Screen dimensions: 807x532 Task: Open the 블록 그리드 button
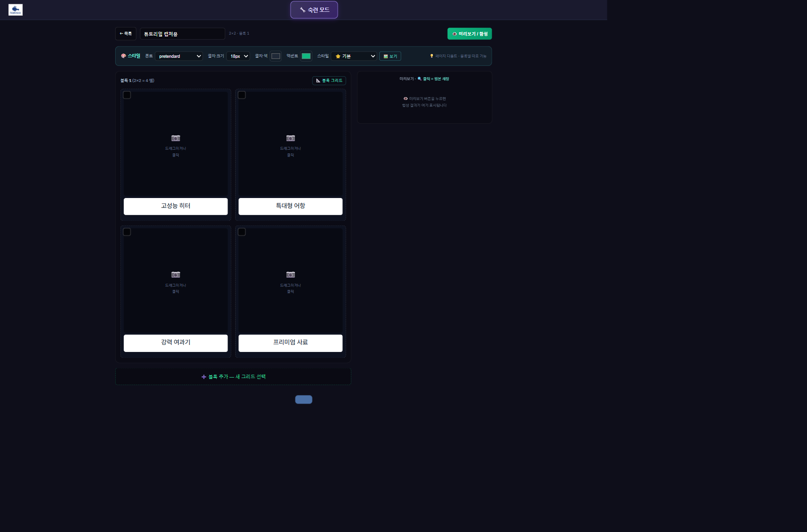pyautogui.click(x=329, y=81)
